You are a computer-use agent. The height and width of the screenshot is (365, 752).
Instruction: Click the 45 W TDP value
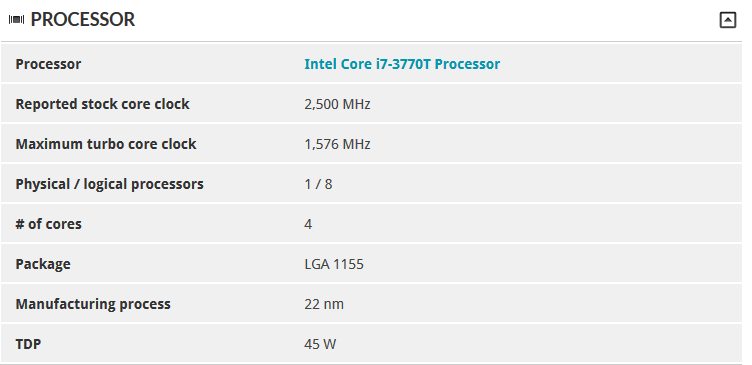(320, 344)
